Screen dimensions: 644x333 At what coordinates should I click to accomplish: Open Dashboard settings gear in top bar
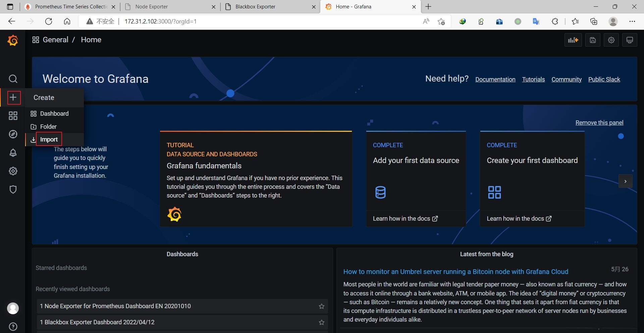tap(611, 40)
